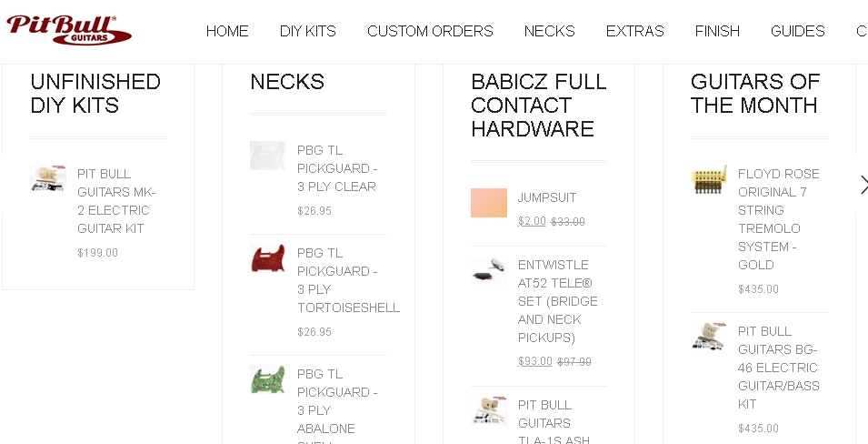Open the Necks navigation menu
This screenshot has width=868, height=444.
[549, 31]
